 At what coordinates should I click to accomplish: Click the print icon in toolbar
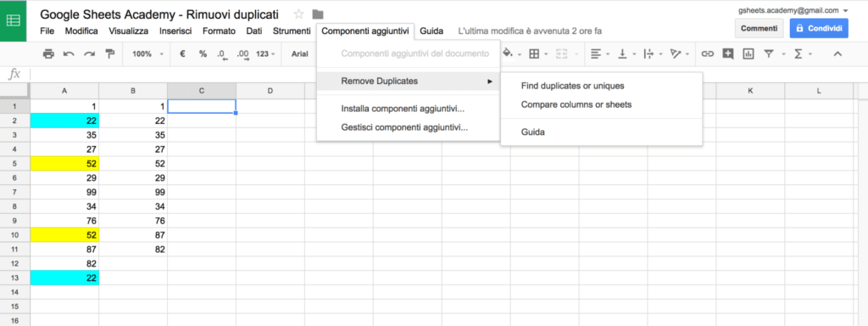click(x=48, y=53)
